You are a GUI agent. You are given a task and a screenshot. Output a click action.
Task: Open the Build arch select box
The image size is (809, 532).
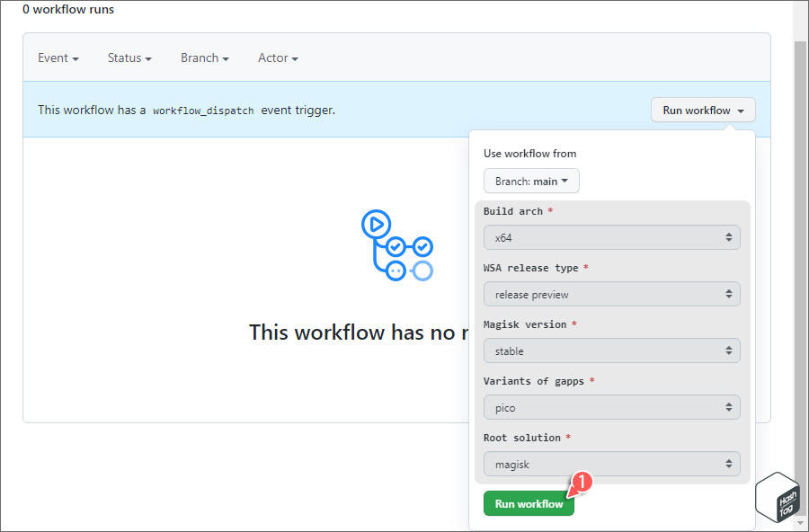point(612,236)
